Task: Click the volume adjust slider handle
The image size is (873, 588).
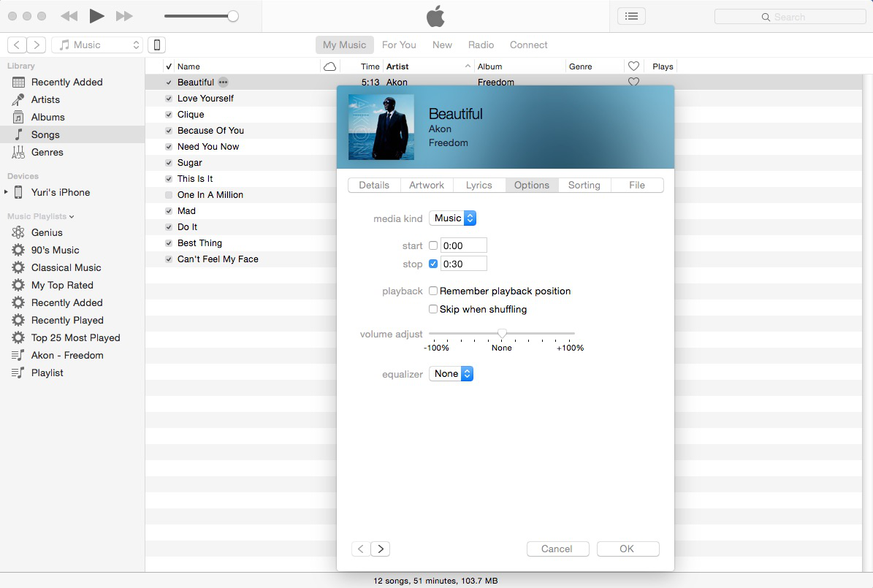Action: 502,334
